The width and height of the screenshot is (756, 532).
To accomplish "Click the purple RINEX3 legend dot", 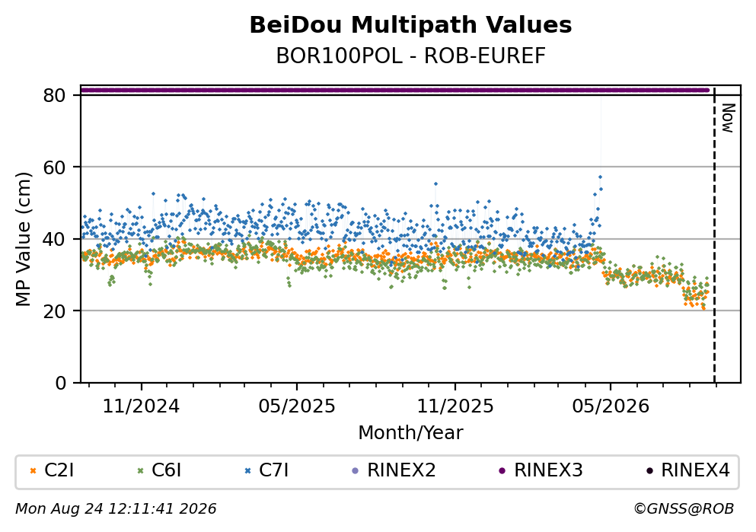I will pos(502,471).
